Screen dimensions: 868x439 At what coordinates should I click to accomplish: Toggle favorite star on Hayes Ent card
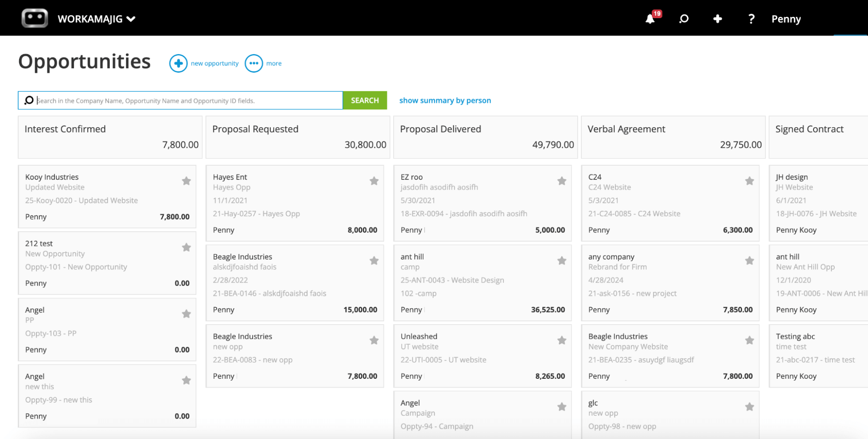[x=374, y=181]
